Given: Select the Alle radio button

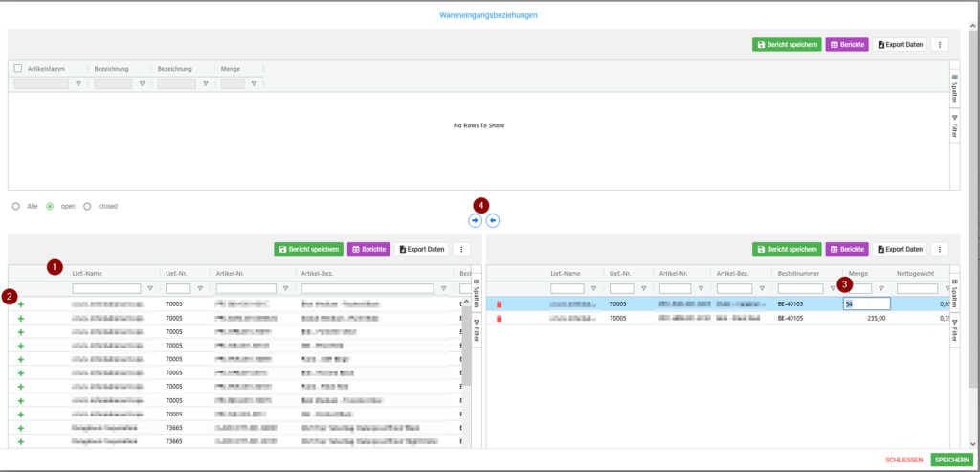Looking at the screenshot, I should pyautogui.click(x=16, y=206).
